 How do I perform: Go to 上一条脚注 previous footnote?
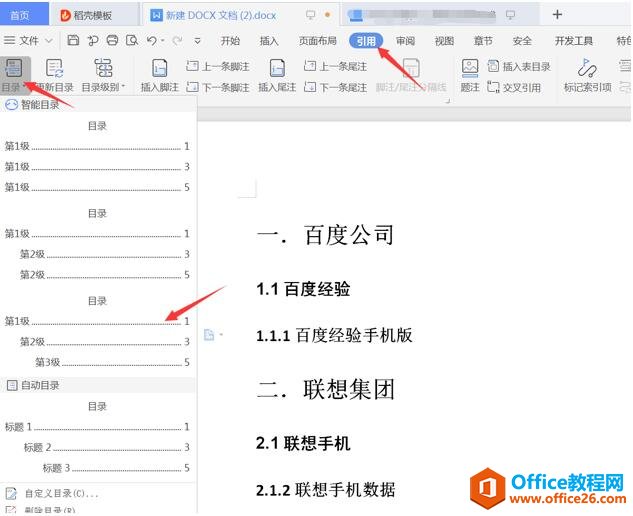[x=218, y=66]
